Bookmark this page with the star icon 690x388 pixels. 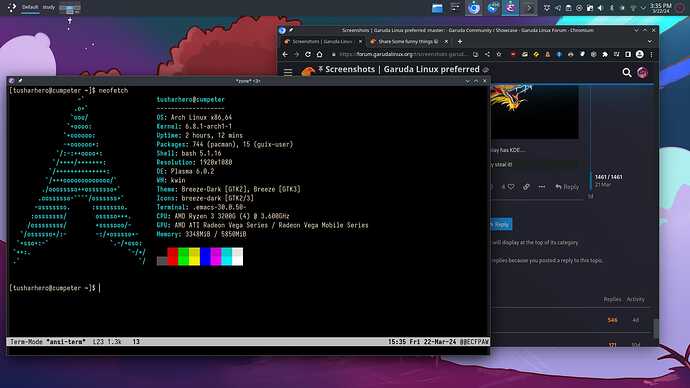coord(499,55)
